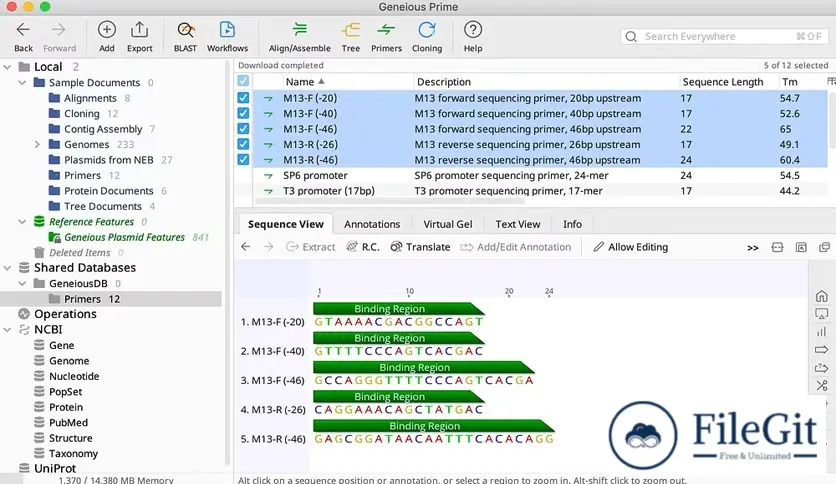
Task: Launch the BLAST search tool
Action: (x=185, y=36)
